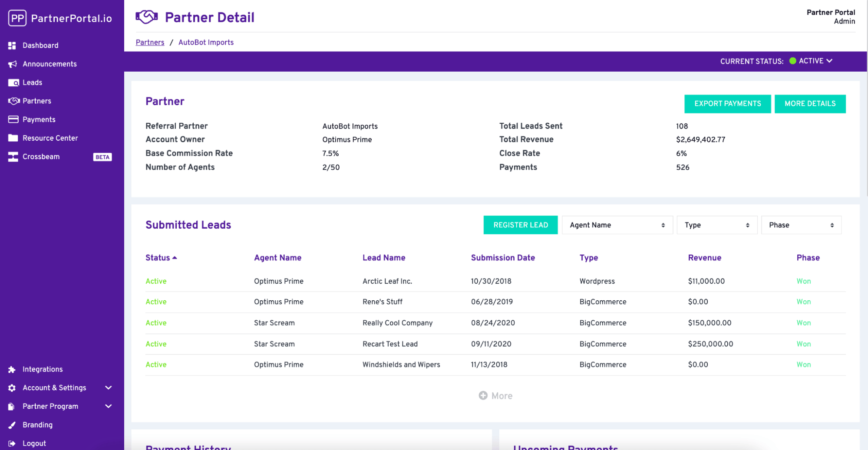Select Branding in the sidebar menu
Image resolution: width=868 pixels, height=450 pixels.
[37, 425]
